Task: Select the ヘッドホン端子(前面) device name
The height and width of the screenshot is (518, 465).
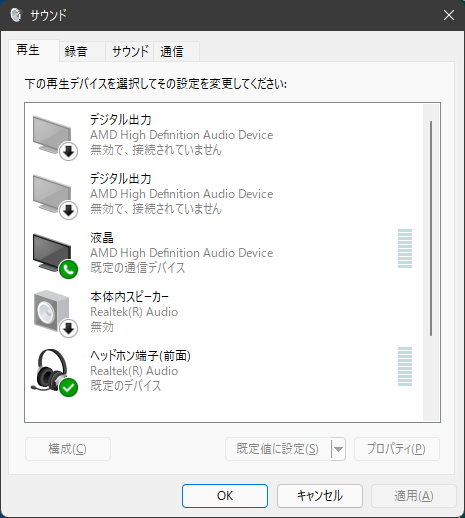Action: 140,356
